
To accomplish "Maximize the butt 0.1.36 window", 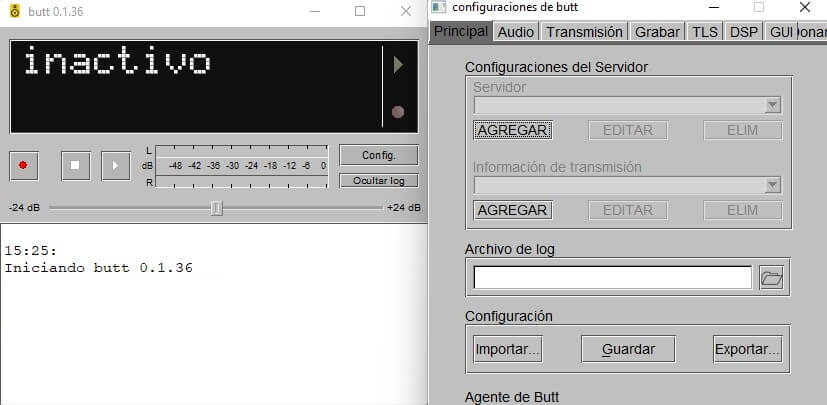I will coord(360,11).
